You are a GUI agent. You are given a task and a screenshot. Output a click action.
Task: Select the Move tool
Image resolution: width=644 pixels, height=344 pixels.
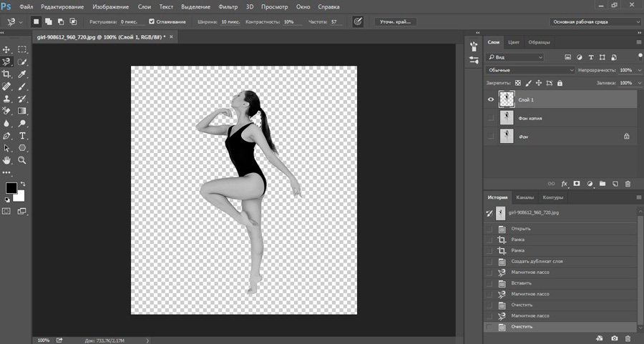[x=7, y=49]
